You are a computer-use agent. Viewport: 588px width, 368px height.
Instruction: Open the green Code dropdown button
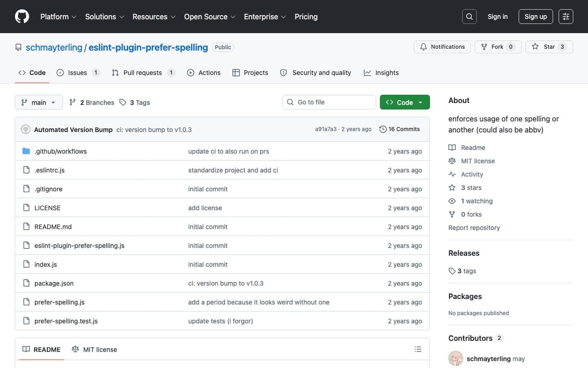coord(405,102)
